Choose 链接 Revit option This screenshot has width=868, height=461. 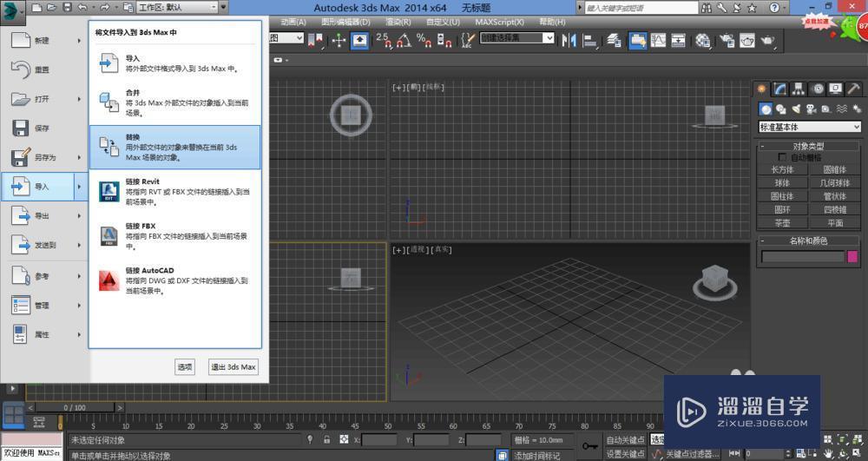tap(175, 192)
